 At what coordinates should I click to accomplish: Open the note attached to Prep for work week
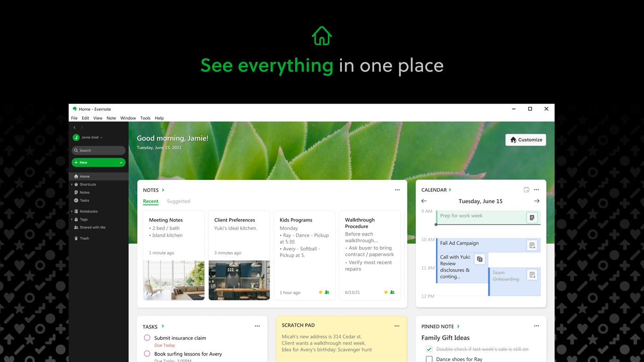tap(532, 217)
